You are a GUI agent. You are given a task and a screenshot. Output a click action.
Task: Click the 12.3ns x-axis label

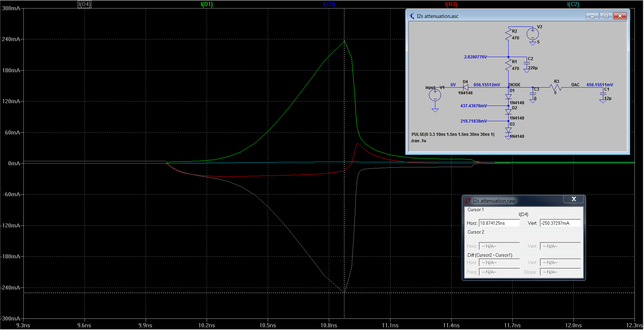(634, 325)
